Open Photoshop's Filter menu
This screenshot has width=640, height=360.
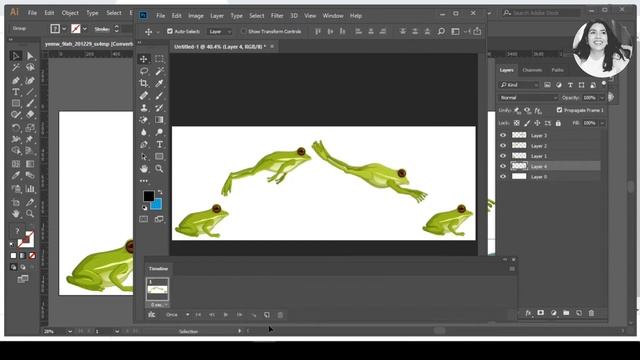(x=277, y=16)
